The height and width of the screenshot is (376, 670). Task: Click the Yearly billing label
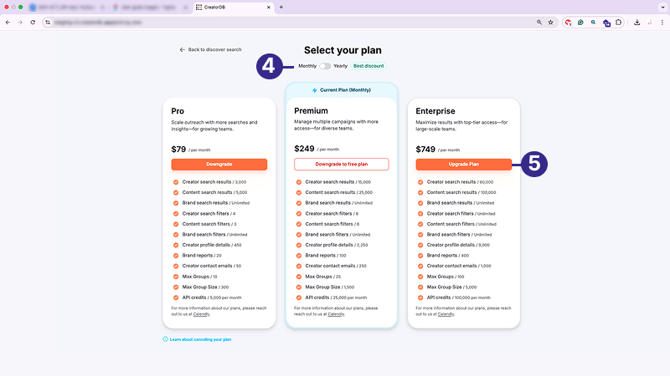tap(341, 66)
